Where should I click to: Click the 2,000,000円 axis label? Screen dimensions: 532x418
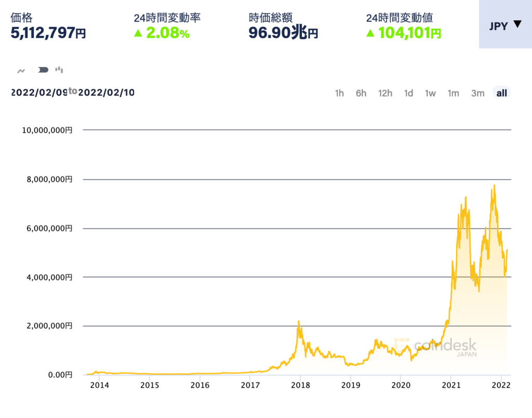pos(49,326)
